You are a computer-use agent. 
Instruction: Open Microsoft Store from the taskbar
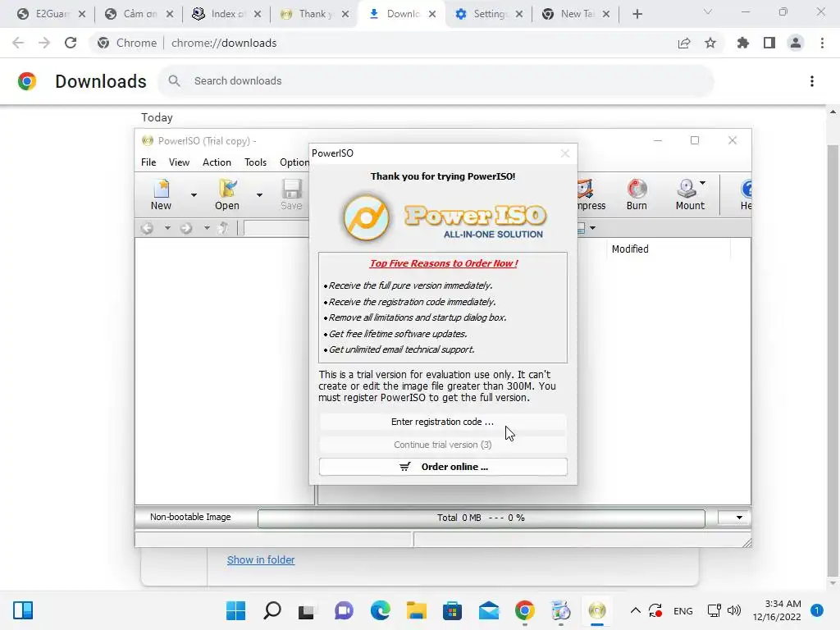(x=453, y=610)
